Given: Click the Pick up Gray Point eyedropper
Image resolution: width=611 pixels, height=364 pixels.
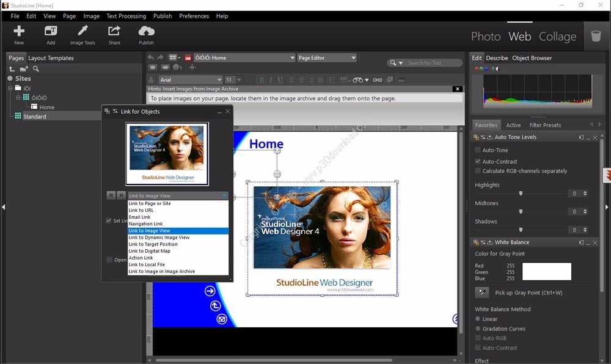Looking at the screenshot, I should 482,293.
